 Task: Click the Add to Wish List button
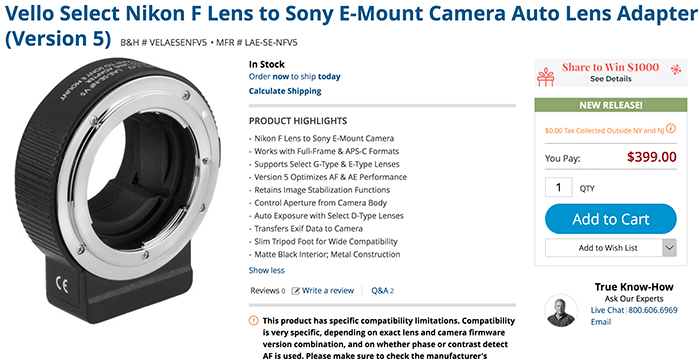604,248
